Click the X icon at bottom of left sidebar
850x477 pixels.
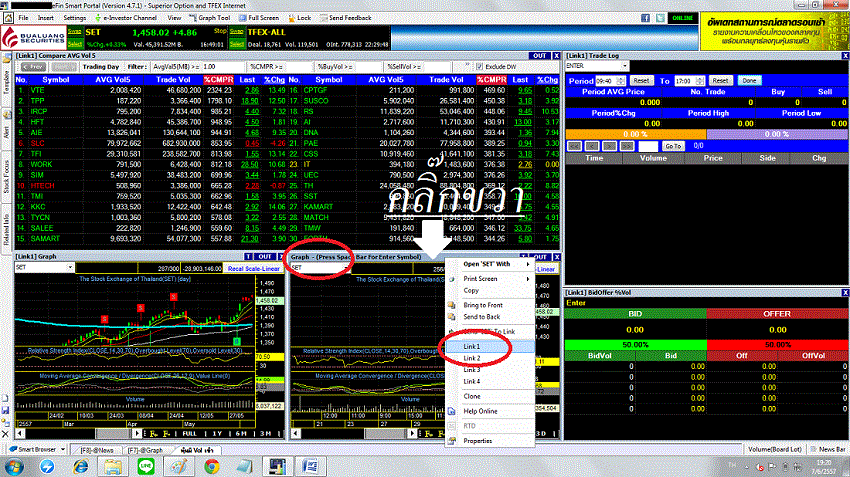[x=5, y=434]
